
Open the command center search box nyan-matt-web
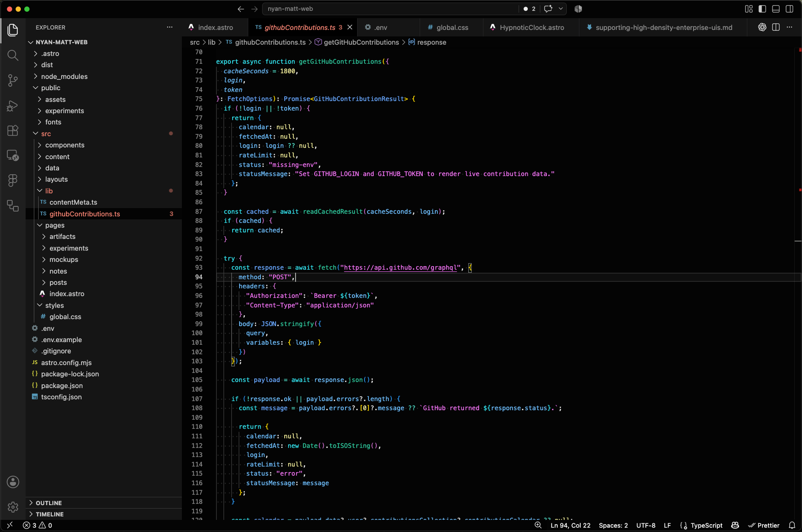point(390,9)
